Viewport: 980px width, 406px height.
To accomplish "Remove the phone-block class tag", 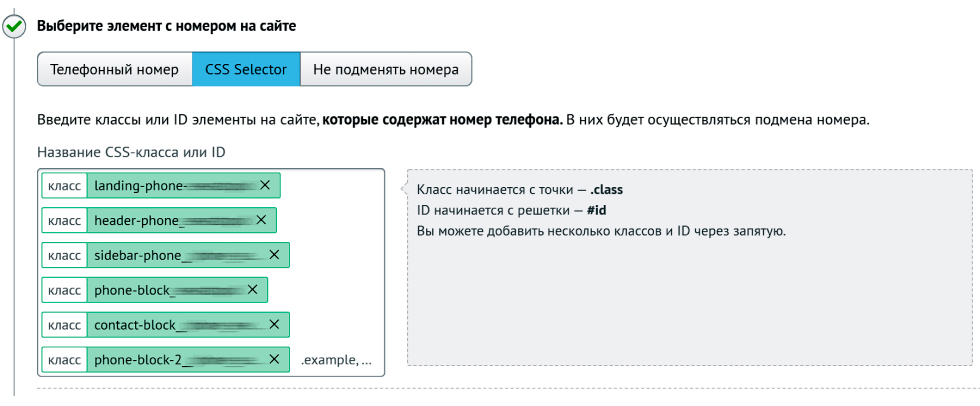I will pyautogui.click(x=252, y=290).
